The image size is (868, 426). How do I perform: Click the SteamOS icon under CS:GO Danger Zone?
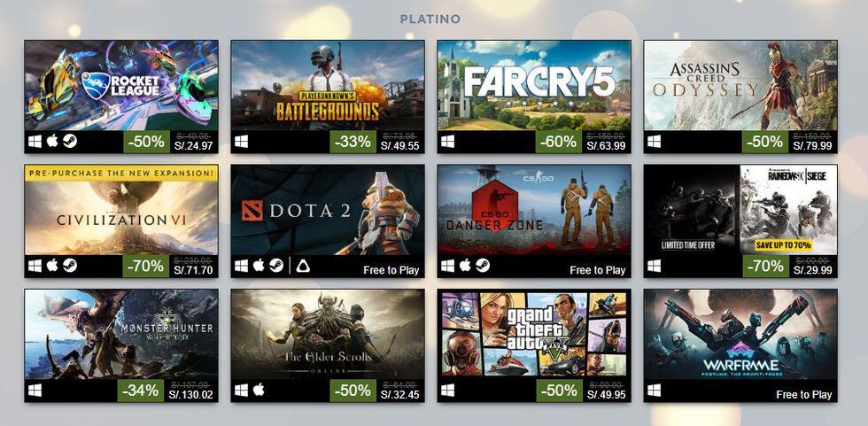482,266
